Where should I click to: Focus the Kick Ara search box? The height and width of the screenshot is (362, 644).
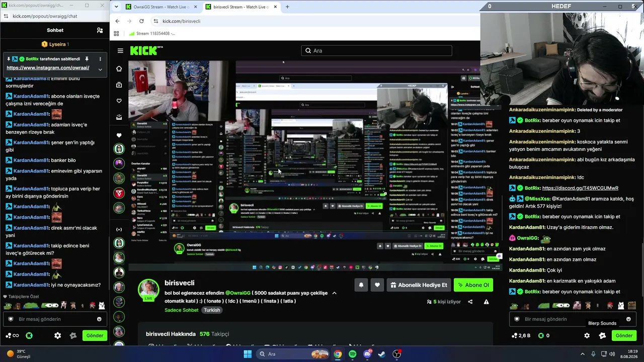[x=377, y=51]
